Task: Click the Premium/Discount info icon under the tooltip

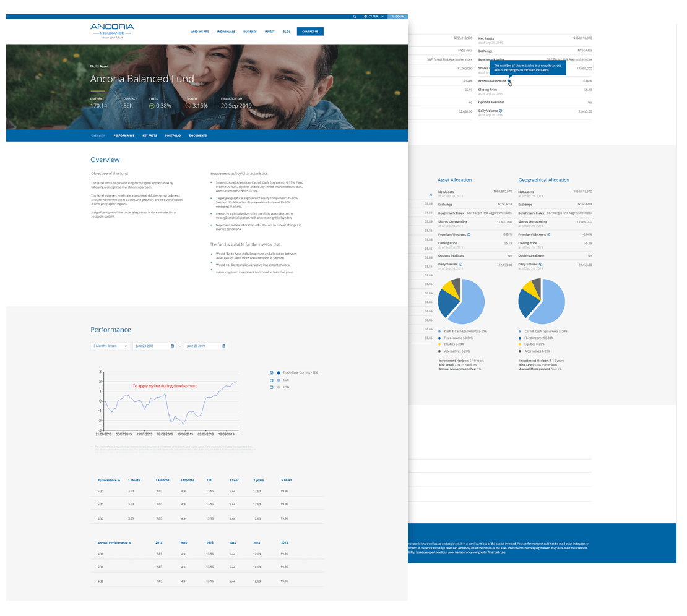Action: [509, 81]
